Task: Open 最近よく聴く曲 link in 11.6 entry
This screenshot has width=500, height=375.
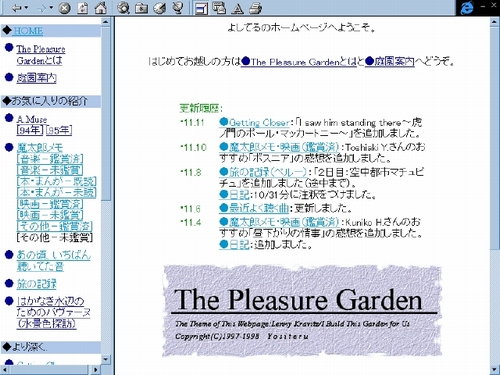Action: tap(254, 208)
